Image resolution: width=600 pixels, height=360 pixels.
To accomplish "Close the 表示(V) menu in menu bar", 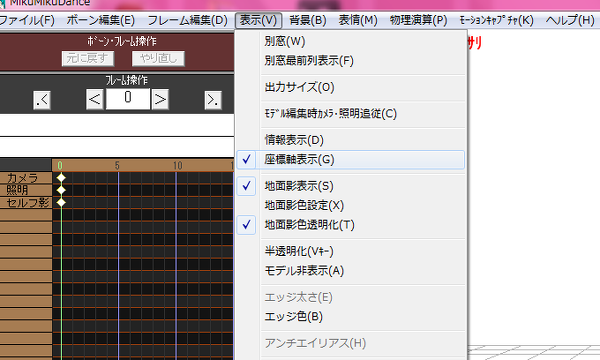I will point(258,20).
